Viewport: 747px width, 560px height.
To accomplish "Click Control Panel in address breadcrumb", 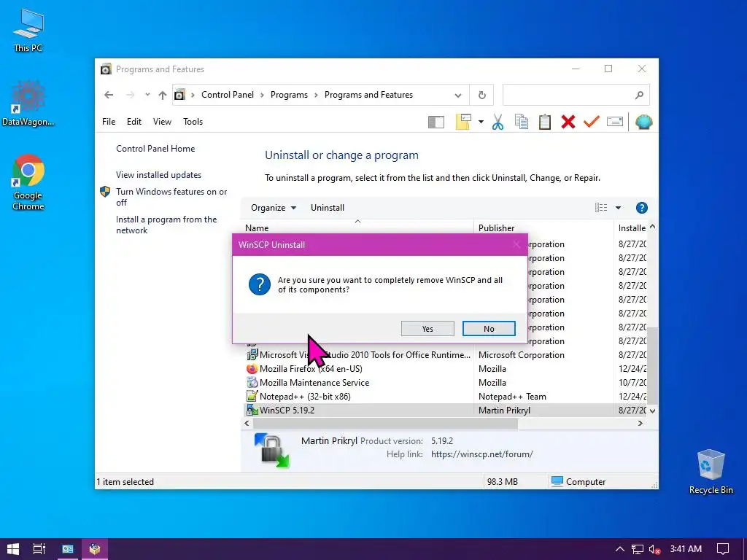I will (228, 95).
